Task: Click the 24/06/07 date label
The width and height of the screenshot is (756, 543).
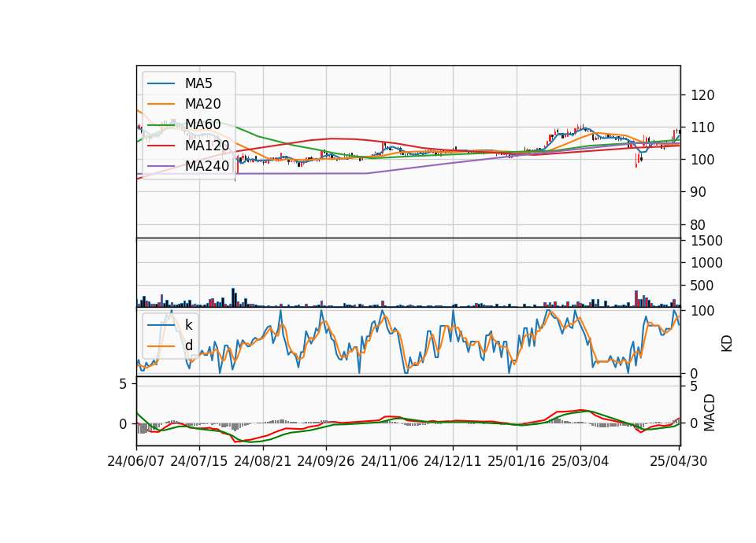Action: point(136,461)
